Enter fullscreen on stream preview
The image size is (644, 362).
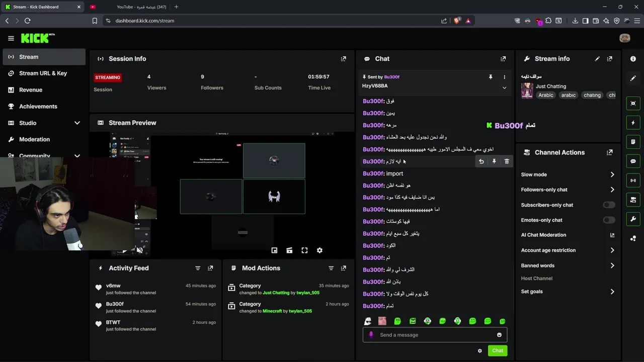pos(304,250)
